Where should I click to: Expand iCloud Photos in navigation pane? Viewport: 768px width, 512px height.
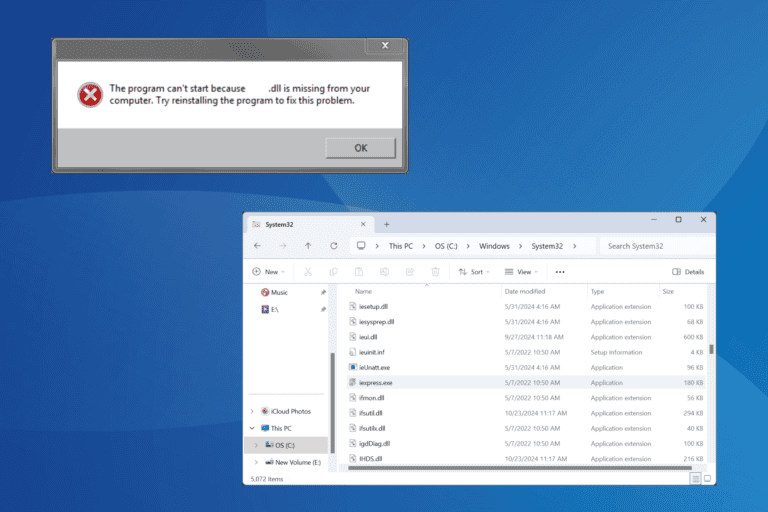coord(252,412)
